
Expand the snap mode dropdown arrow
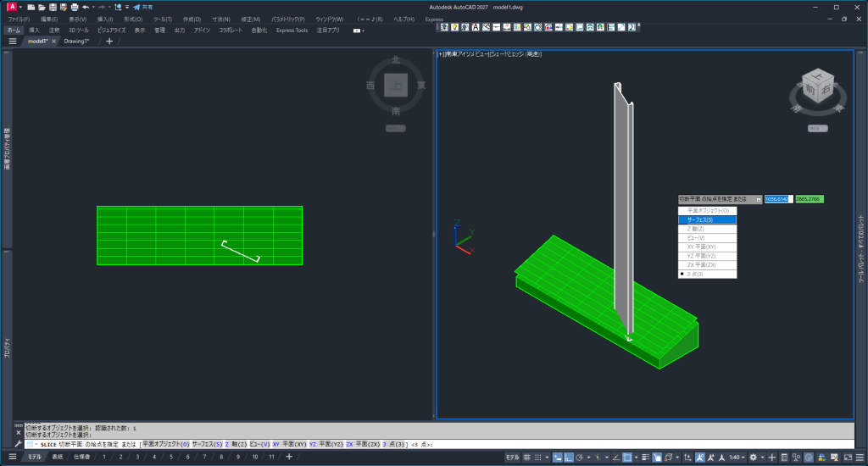click(548, 457)
